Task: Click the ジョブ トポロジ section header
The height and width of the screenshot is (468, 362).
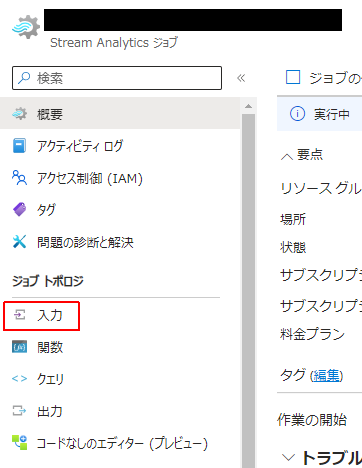Action: tap(48, 281)
